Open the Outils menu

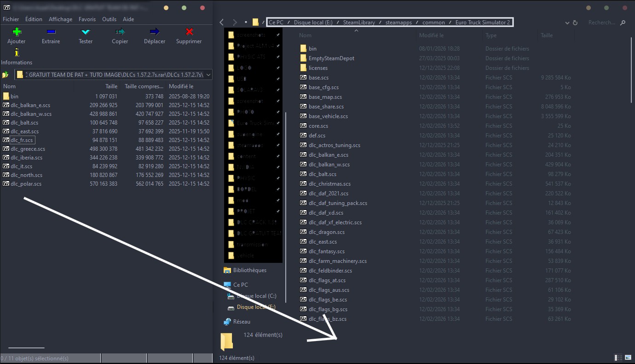click(109, 19)
